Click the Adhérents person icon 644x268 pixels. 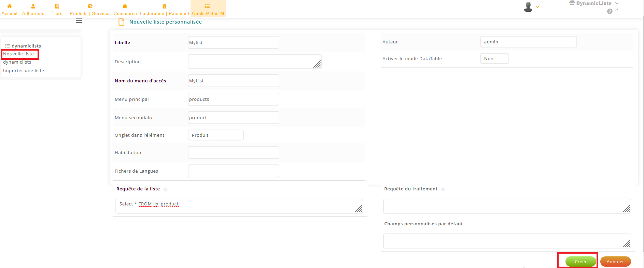pos(33,6)
